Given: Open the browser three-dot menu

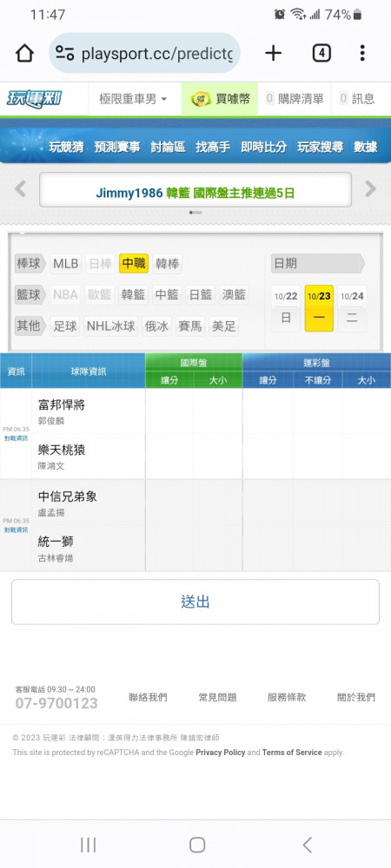Looking at the screenshot, I should tap(362, 53).
